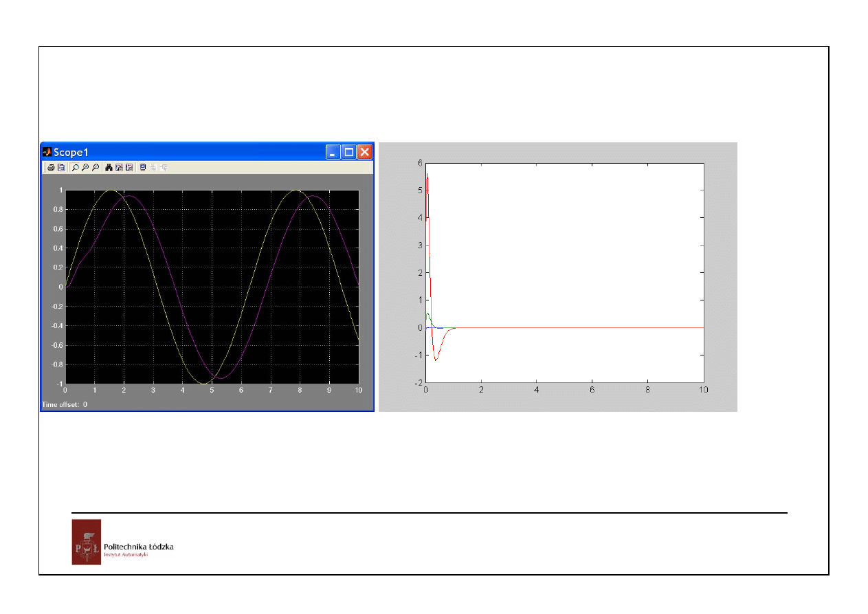Minimize the Scope1 window
Image resolution: width=868 pixels, height=614 pixels.
[x=333, y=152]
